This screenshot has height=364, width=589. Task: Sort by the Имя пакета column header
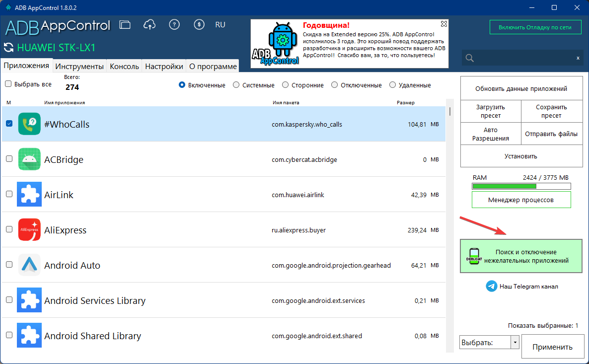click(286, 103)
